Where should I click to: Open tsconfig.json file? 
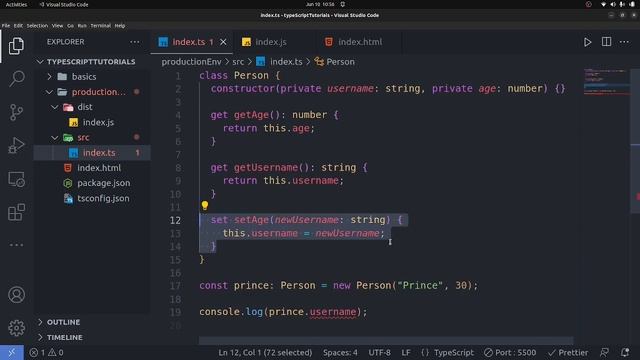[103, 198]
